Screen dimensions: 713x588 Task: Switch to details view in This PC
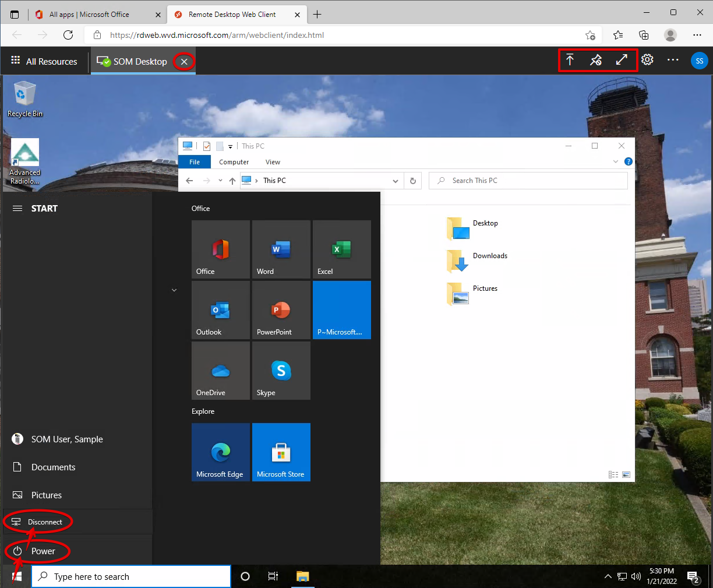coord(613,475)
